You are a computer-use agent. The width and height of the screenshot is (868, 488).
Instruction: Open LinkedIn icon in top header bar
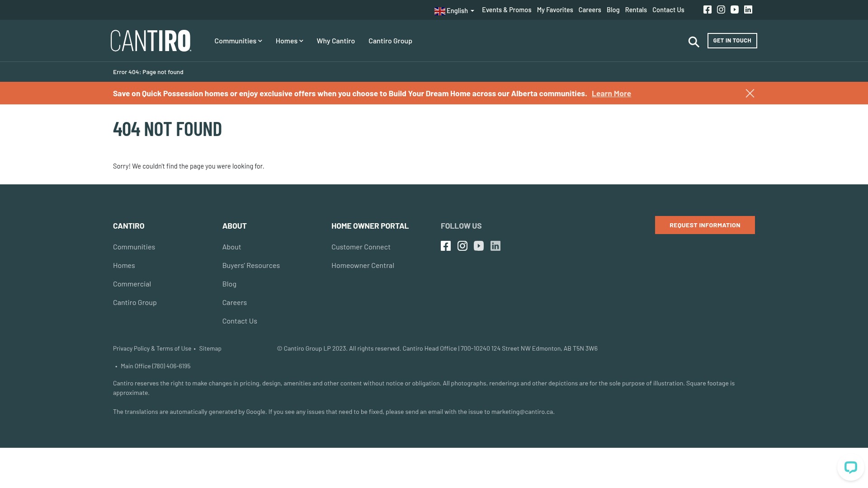748,9
